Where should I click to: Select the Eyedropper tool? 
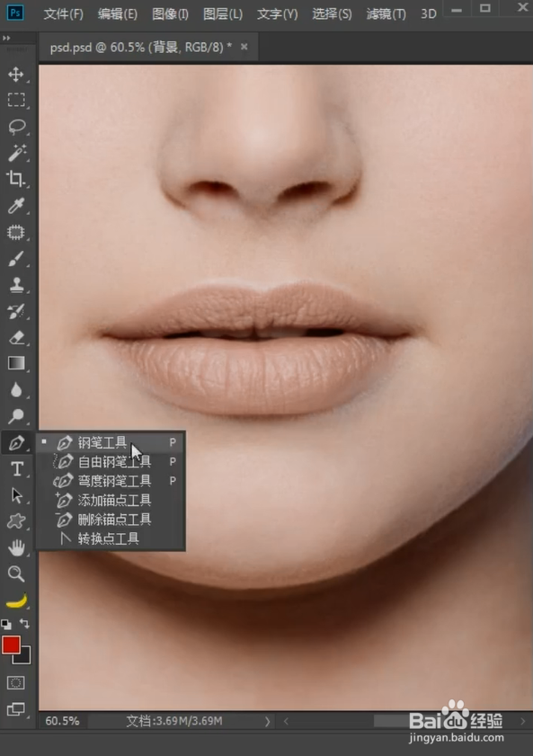pyautogui.click(x=16, y=206)
